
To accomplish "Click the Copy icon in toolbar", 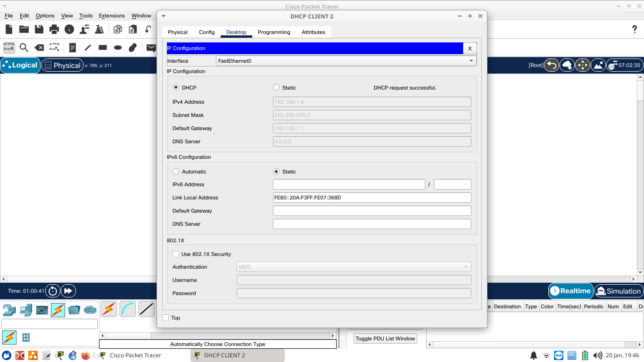I will (x=118, y=29).
